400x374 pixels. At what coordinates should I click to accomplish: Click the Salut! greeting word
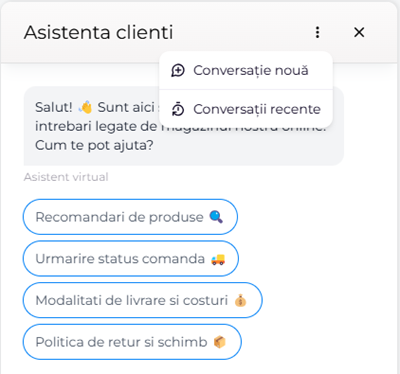[54, 107]
